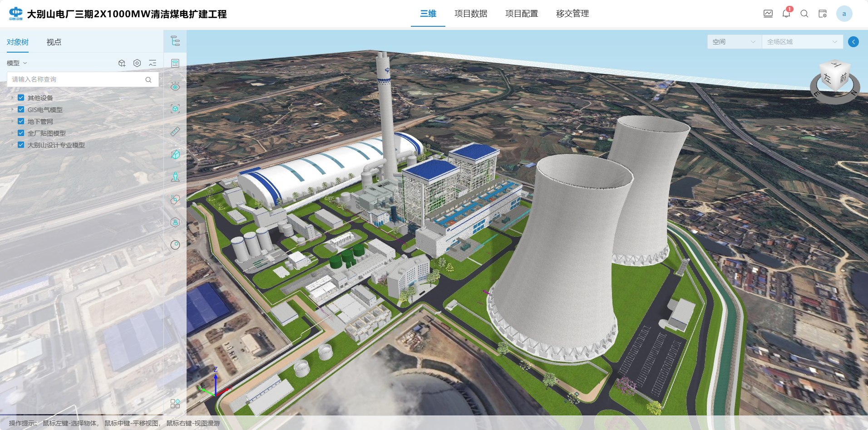Uncheck the 其他设备 checkbox
This screenshot has height=430, width=868.
pyautogui.click(x=21, y=98)
